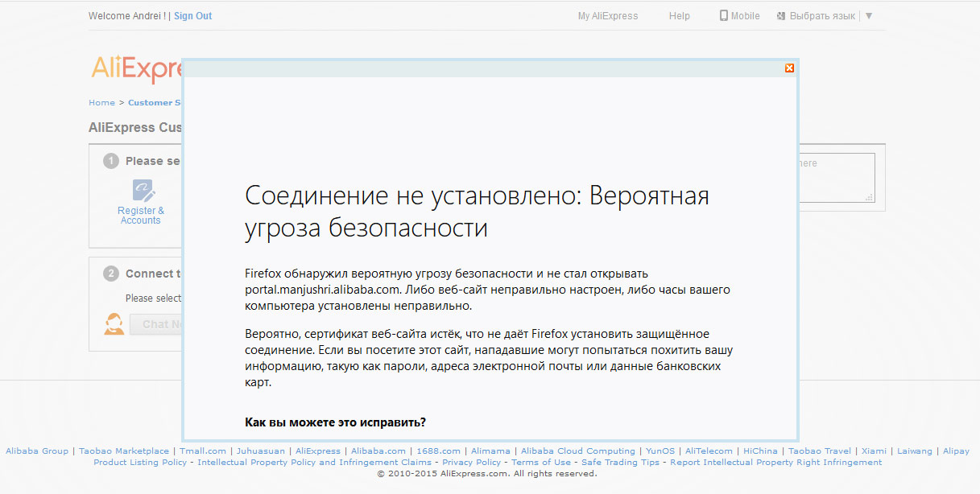The height and width of the screenshot is (494, 980).
Task: Open Privacy Policy footer link
Action: coord(471,463)
